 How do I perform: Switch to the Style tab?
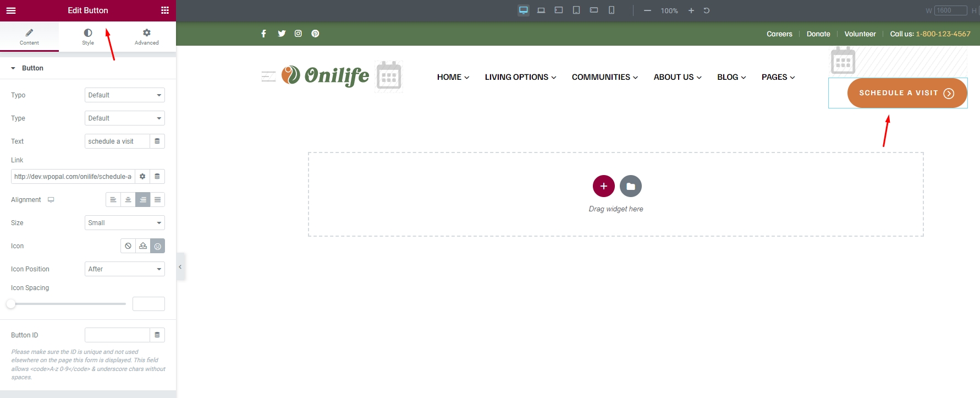click(88, 37)
